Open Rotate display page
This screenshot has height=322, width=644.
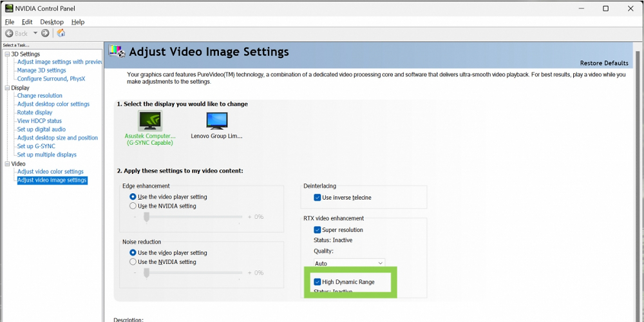[35, 112]
